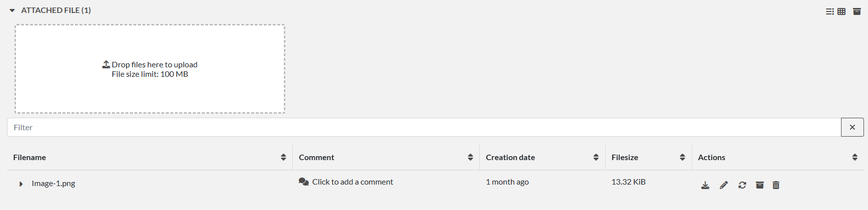The height and width of the screenshot is (210, 868).
Task: Sort the table by Creation date
Action: coord(596,157)
